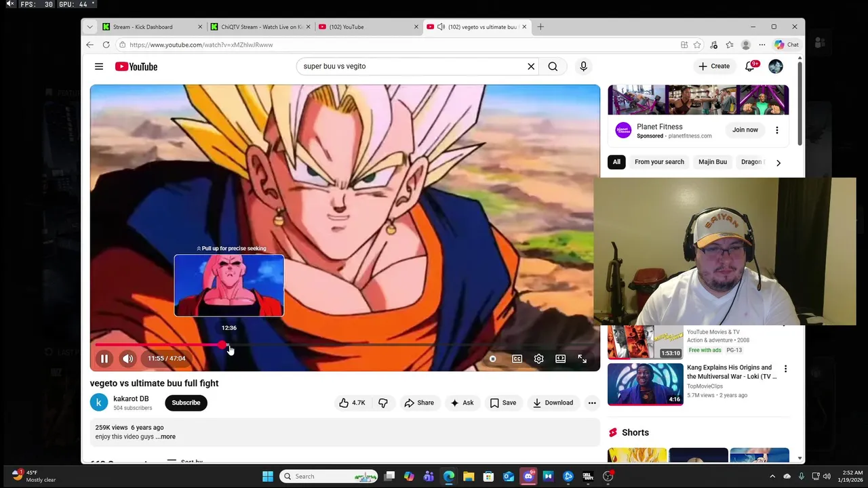Open Windows Start menu
Viewport: 868px width, 488px height.
tap(268, 476)
